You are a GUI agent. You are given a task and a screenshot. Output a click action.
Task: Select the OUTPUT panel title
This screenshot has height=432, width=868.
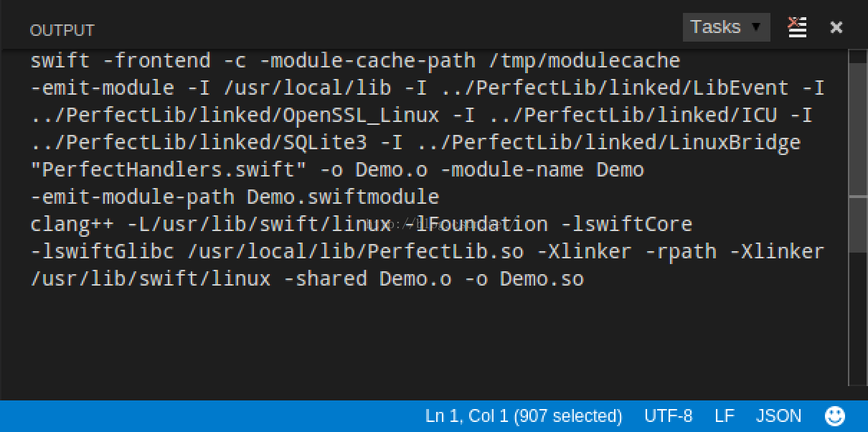(62, 30)
